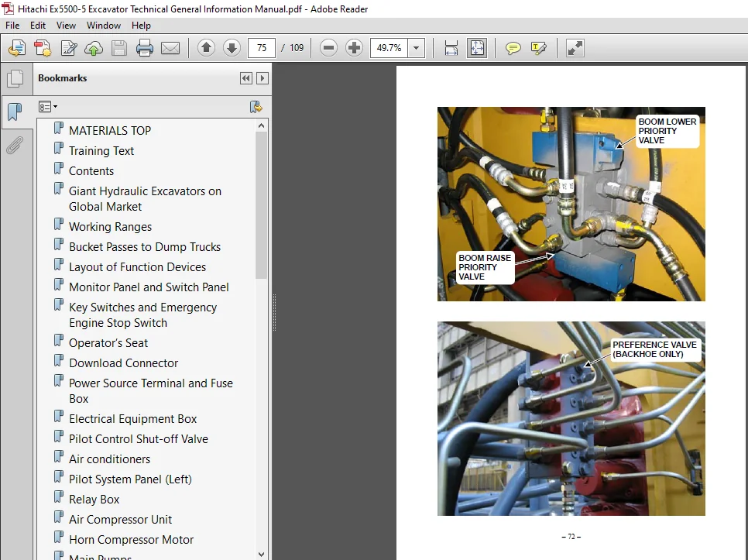The width and height of the screenshot is (748, 560).
Task: Click the find current bookmark icon
Action: point(256,107)
